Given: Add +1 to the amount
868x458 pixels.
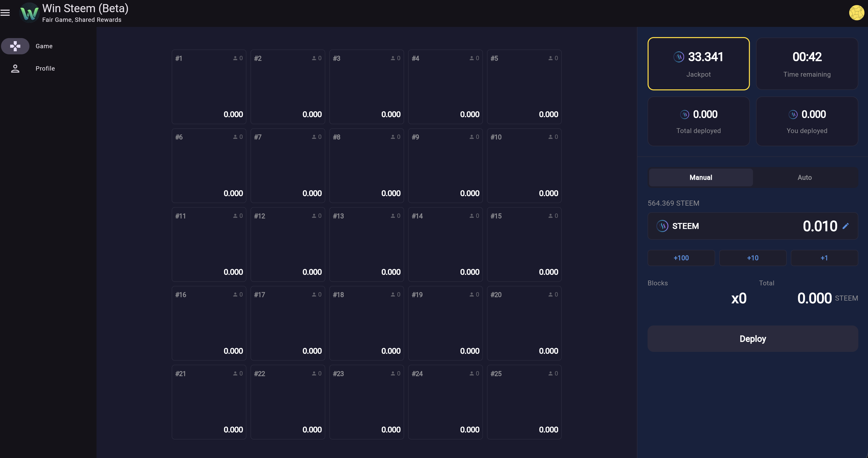Looking at the screenshot, I should pyautogui.click(x=824, y=258).
